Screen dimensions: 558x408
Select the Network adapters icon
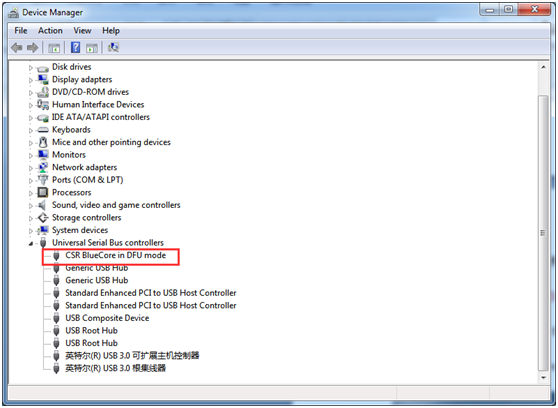(x=43, y=167)
